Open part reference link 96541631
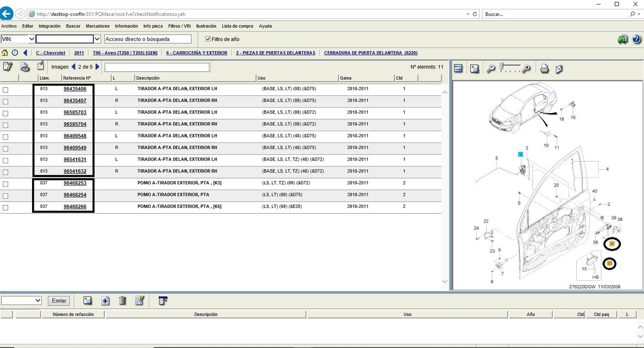Screen dimensions: 644x348 click(75, 159)
